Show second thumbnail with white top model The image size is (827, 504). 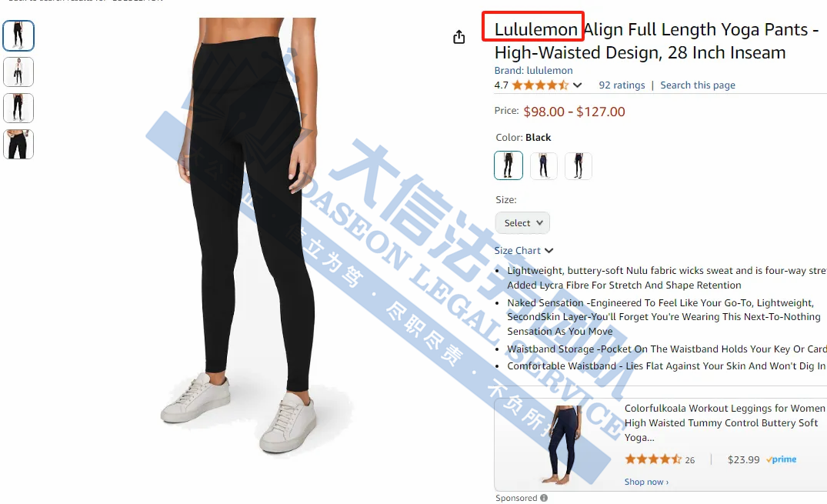(x=18, y=72)
